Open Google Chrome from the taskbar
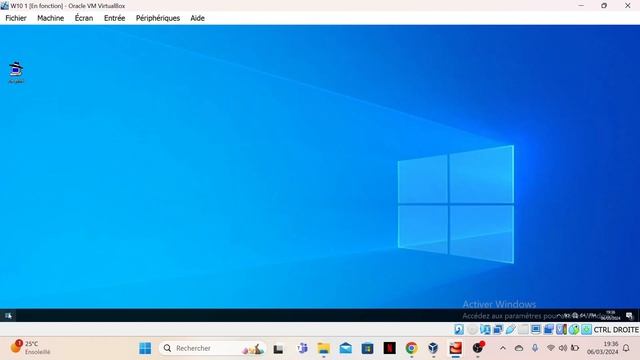The width and height of the screenshot is (640, 360). pyautogui.click(x=411, y=348)
